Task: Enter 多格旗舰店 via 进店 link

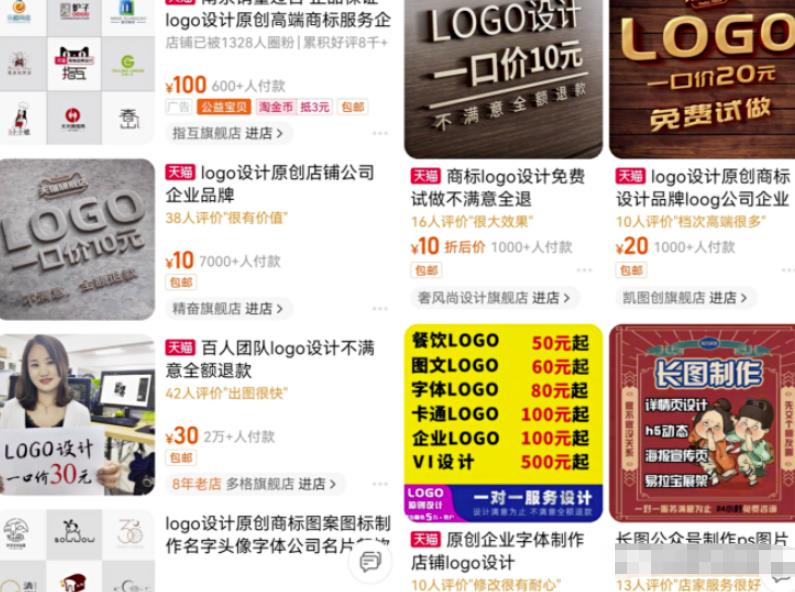Action: point(316,484)
